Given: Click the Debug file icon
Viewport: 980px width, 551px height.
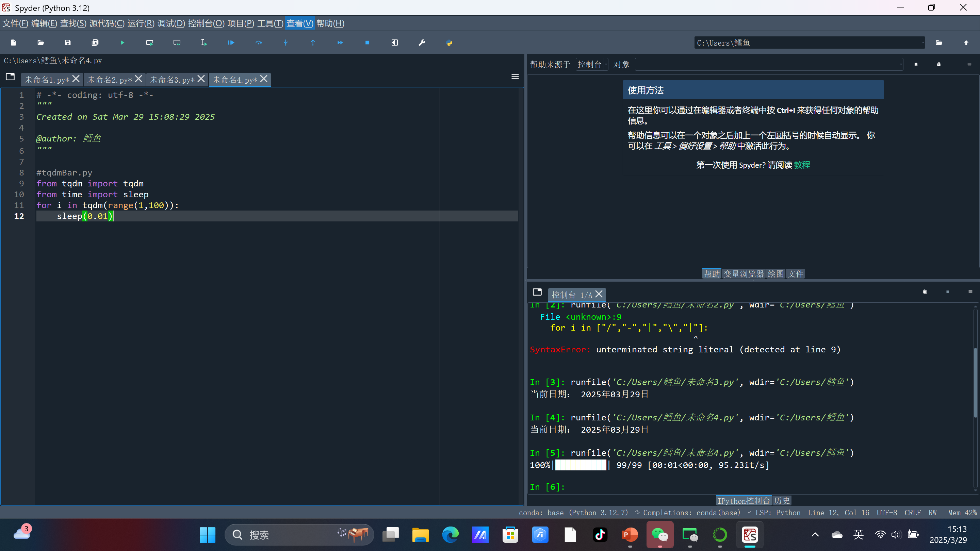Looking at the screenshot, I should coord(231,43).
